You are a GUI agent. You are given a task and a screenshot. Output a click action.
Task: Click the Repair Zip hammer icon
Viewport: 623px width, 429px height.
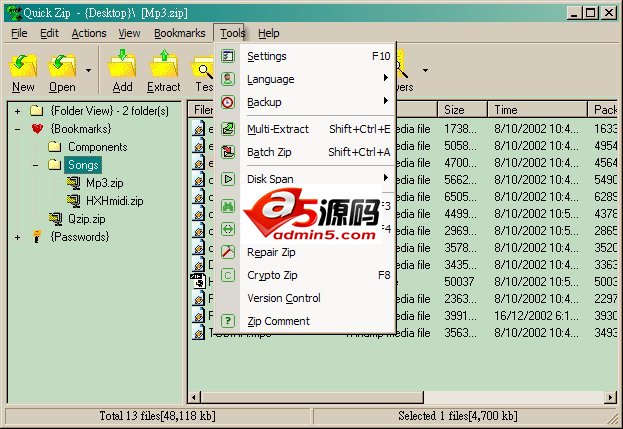228,252
